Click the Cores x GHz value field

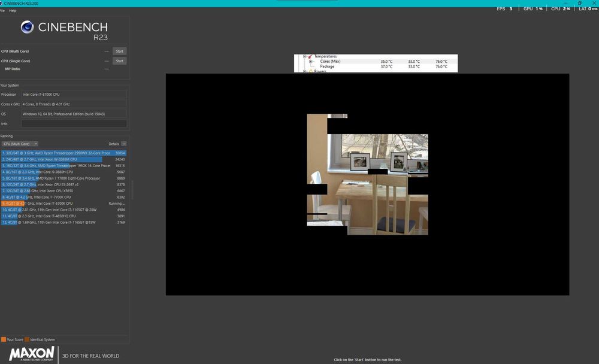click(74, 104)
